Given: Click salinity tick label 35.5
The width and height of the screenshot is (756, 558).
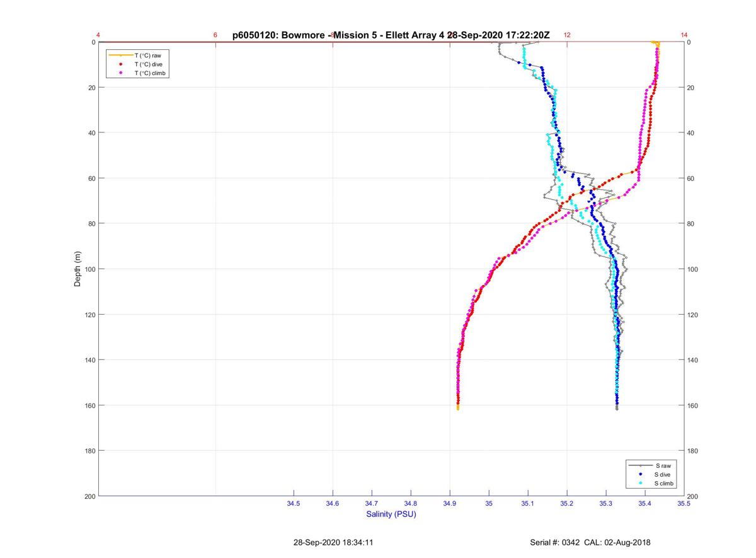Looking at the screenshot, I should (684, 504).
